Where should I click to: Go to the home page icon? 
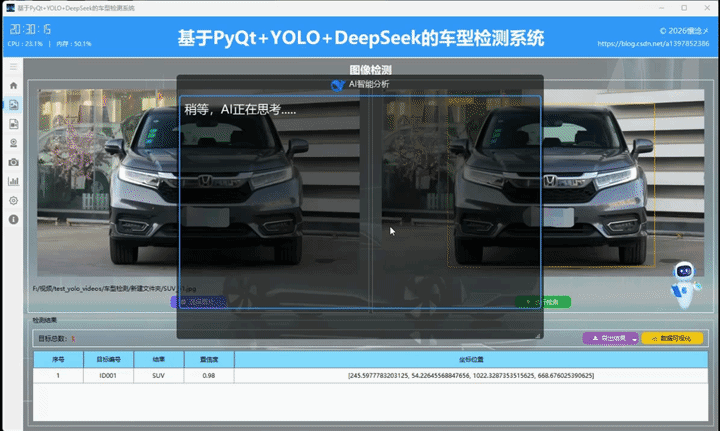tap(13, 85)
